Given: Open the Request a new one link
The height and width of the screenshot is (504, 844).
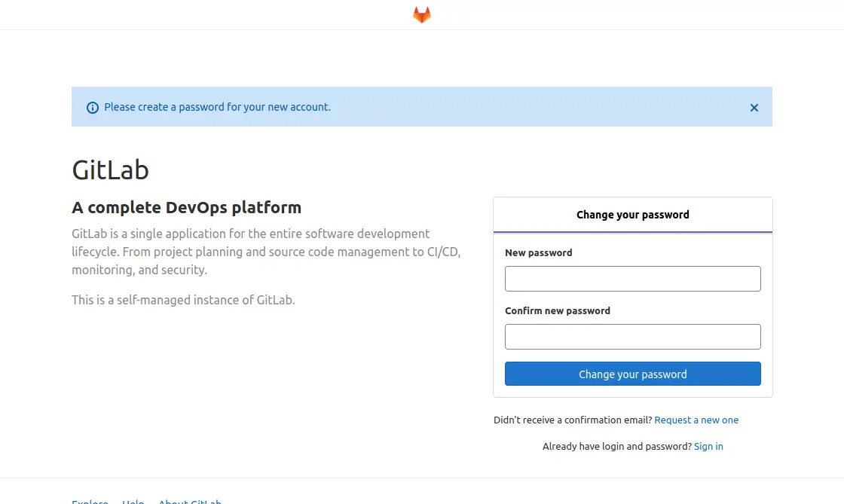Looking at the screenshot, I should pyautogui.click(x=696, y=420).
